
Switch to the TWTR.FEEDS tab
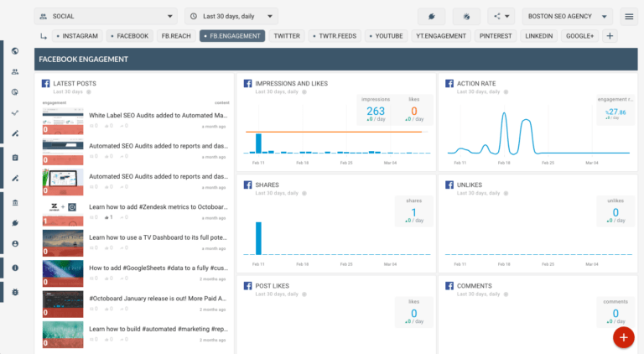pos(335,36)
